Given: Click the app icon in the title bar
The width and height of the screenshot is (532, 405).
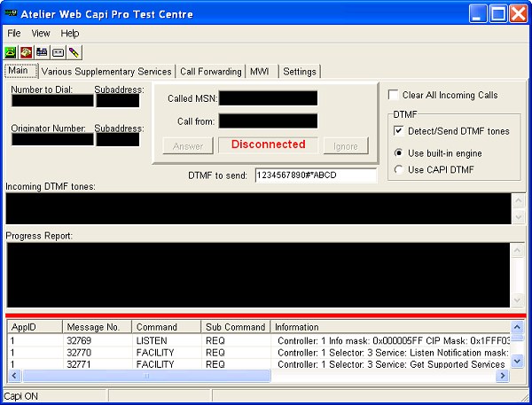Looking at the screenshot, I should click(11, 13).
